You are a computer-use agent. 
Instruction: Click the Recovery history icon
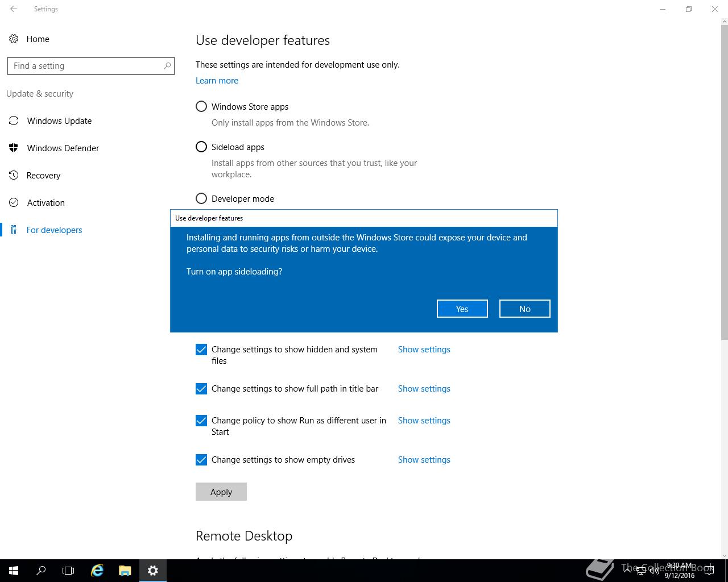(x=14, y=176)
